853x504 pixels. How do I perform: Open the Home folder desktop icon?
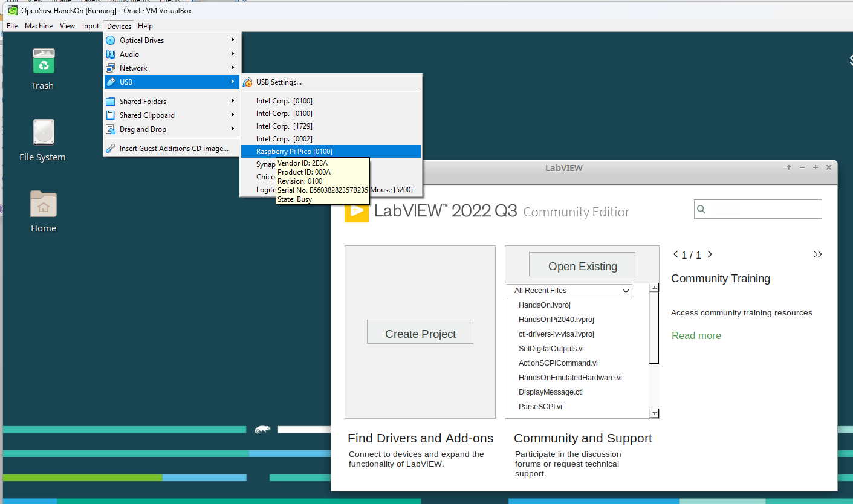(x=43, y=204)
